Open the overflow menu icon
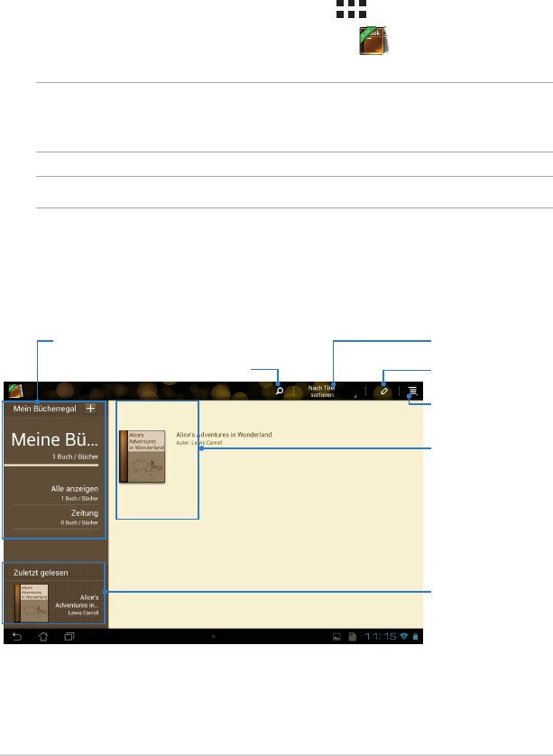Viewport: 553px width, 756px height. coord(412,391)
